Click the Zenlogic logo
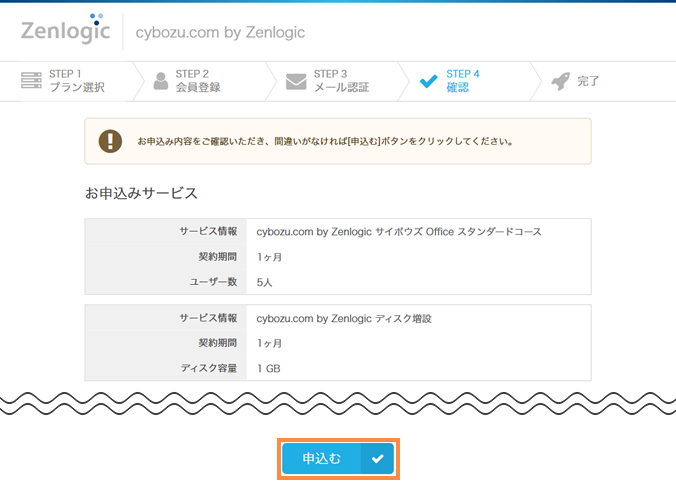Screen dimensions: 676x490 (x=65, y=31)
